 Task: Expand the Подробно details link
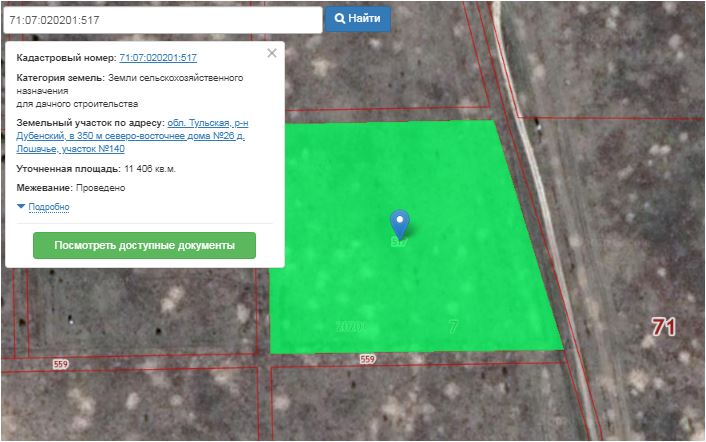pos(49,207)
